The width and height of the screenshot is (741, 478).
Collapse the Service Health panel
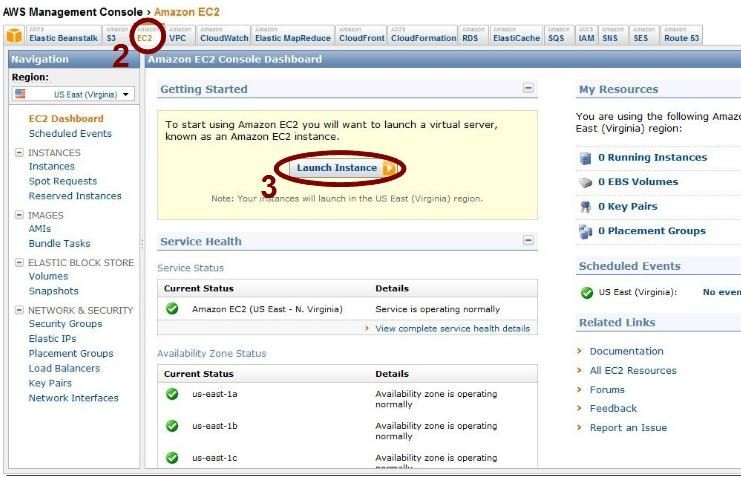528,241
